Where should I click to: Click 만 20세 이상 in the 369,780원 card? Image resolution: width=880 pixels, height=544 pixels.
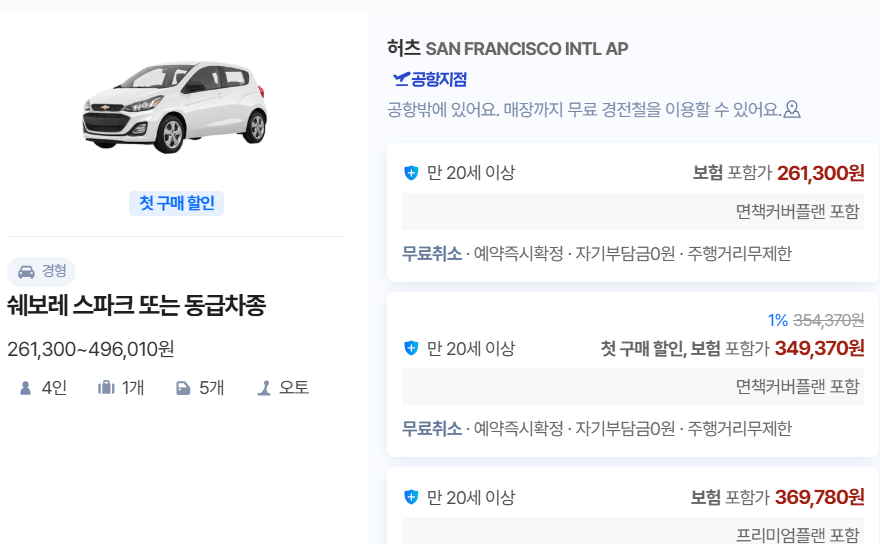point(470,497)
